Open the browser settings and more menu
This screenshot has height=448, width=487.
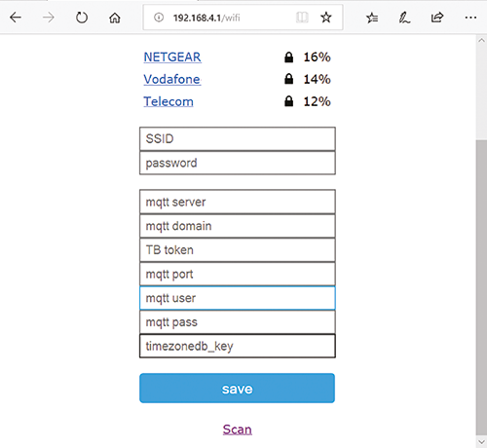coord(470,18)
